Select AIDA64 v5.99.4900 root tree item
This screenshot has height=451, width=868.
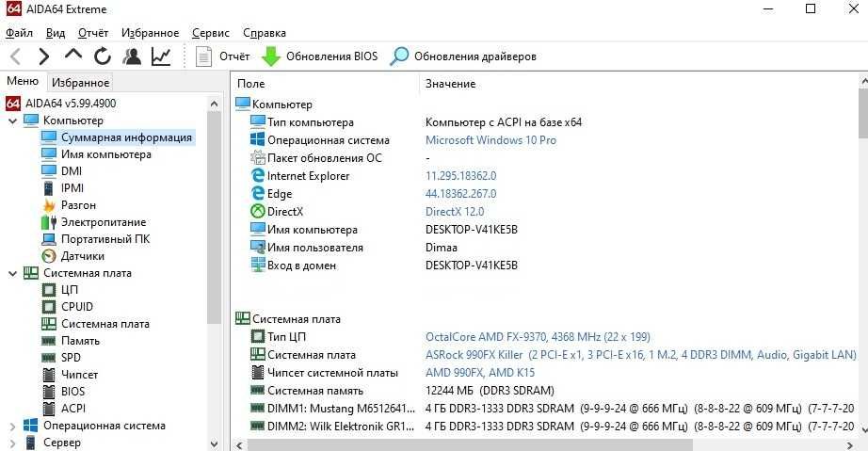tap(61, 104)
